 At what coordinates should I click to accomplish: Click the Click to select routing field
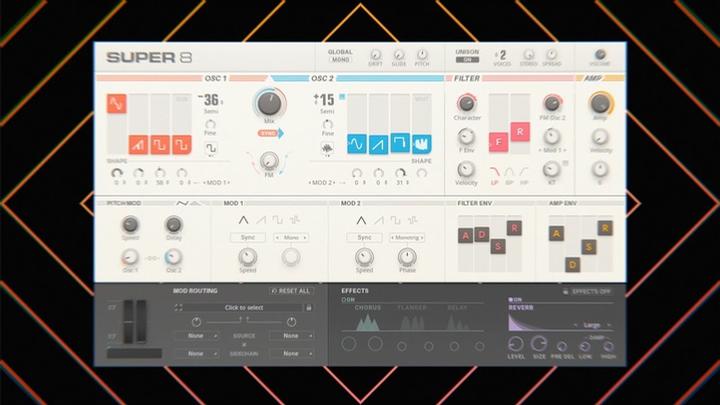[x=244, y=308]
